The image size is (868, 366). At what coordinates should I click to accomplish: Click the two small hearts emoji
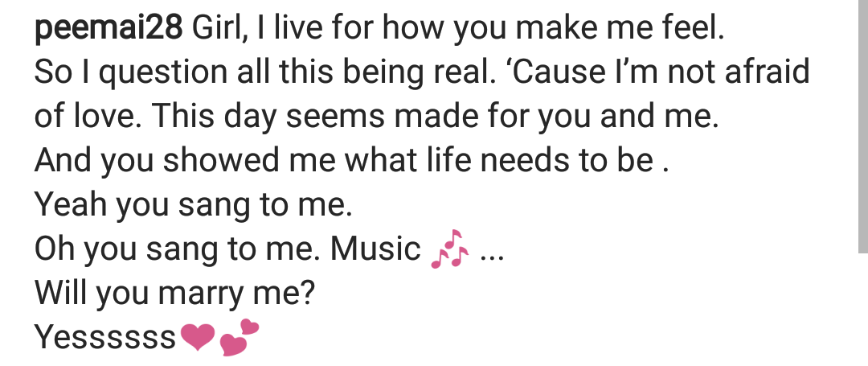pyautogui.click(x=240, y=337)
